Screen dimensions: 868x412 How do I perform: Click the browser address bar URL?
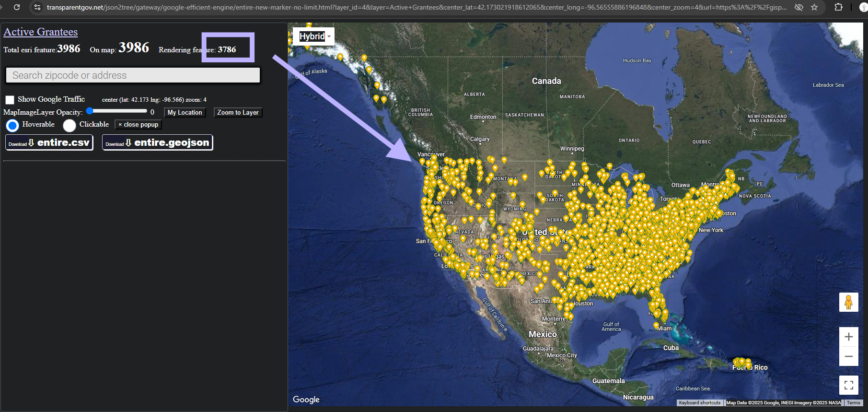[x=417, y=7]
